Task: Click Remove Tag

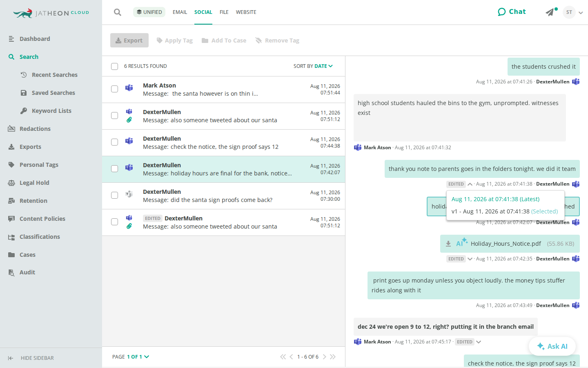Action: [277, 40]
